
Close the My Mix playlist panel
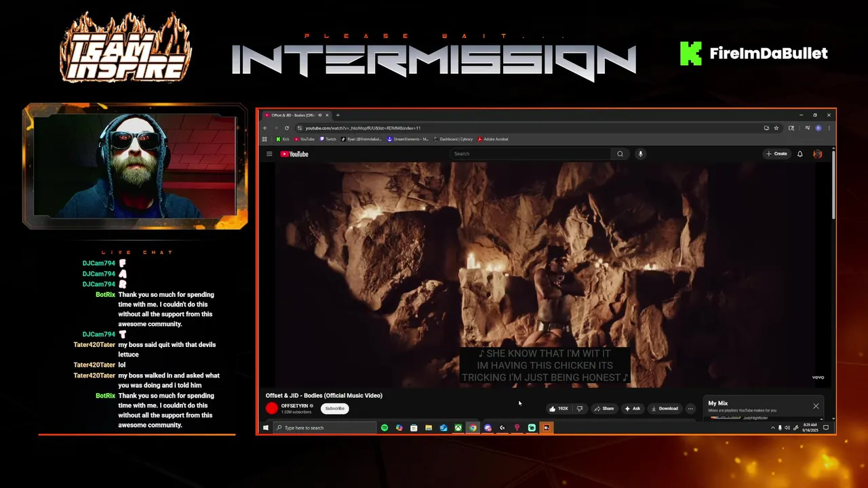click(816, 406)
